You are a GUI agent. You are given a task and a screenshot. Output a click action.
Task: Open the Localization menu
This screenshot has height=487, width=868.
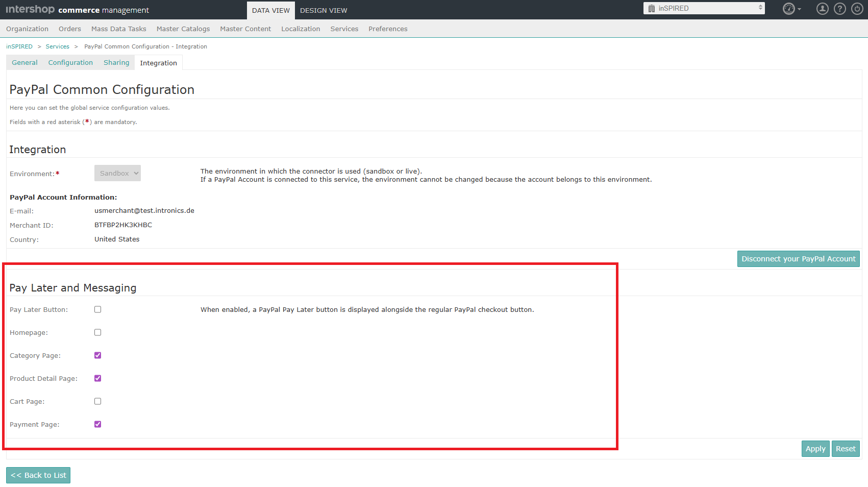coord(301,29)
